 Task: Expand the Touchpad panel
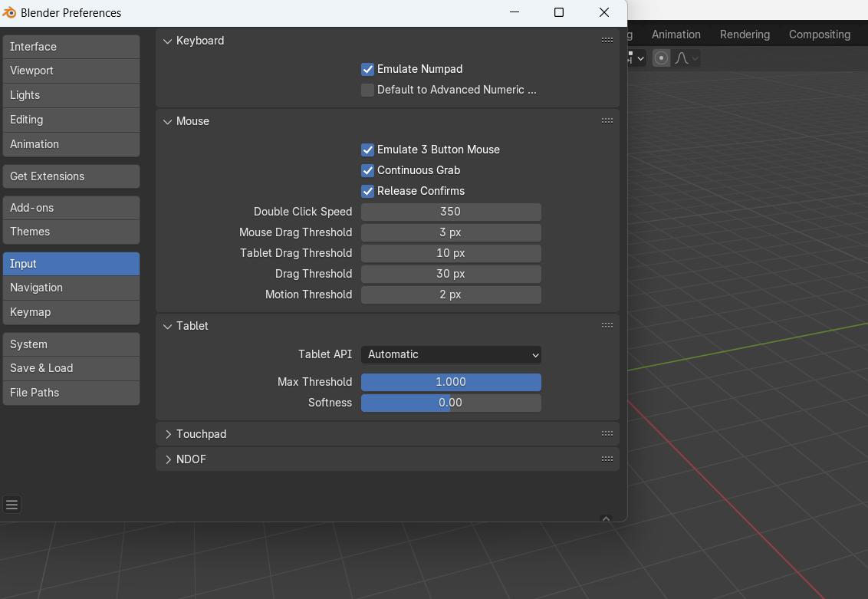click(x=168, y=434)
